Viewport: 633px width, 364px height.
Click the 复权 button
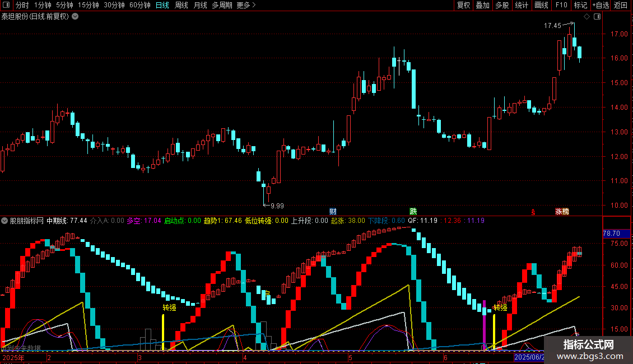463,5
